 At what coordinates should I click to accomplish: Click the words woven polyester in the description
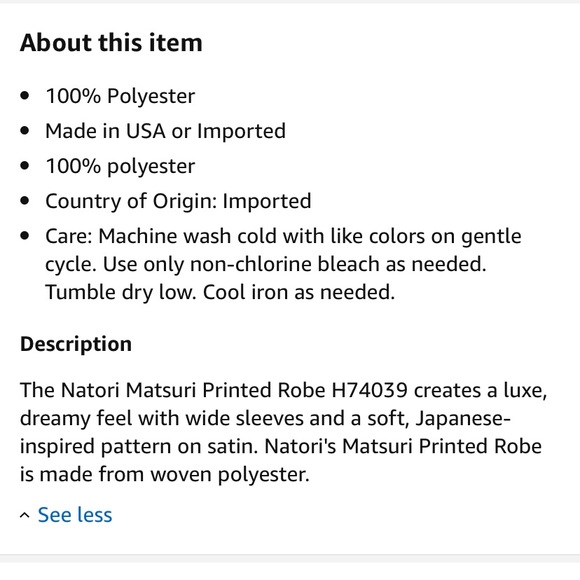[x=229, y=474]
